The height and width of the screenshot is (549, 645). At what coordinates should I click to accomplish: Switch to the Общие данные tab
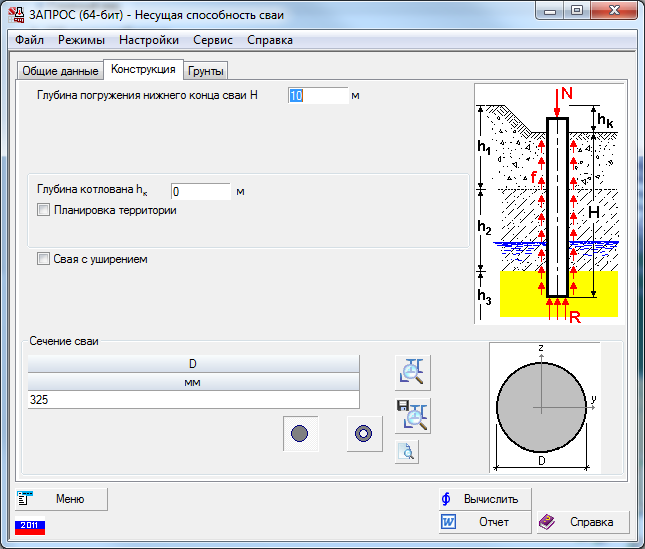point(60,71)
